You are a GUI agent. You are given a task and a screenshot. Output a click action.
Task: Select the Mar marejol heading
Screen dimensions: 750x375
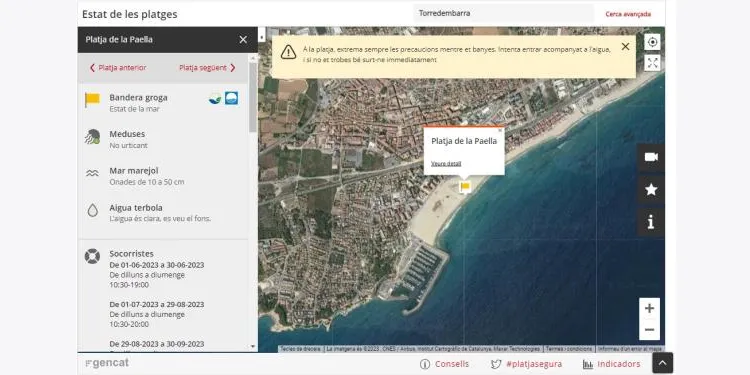134,171
